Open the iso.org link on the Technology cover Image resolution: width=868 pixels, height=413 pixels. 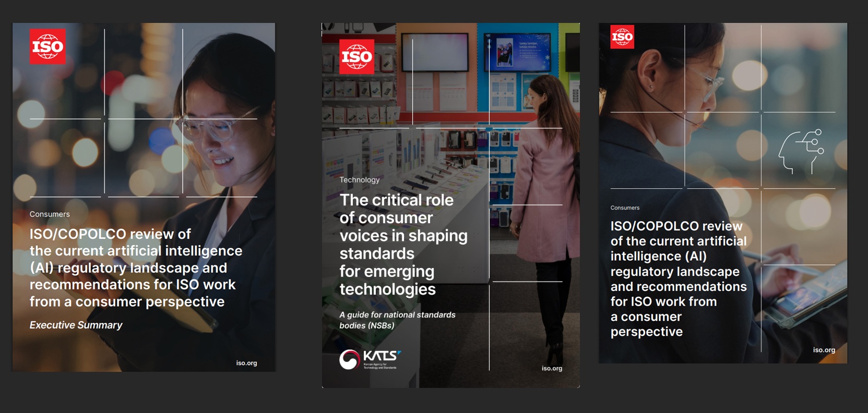click(x=552, y=368)
